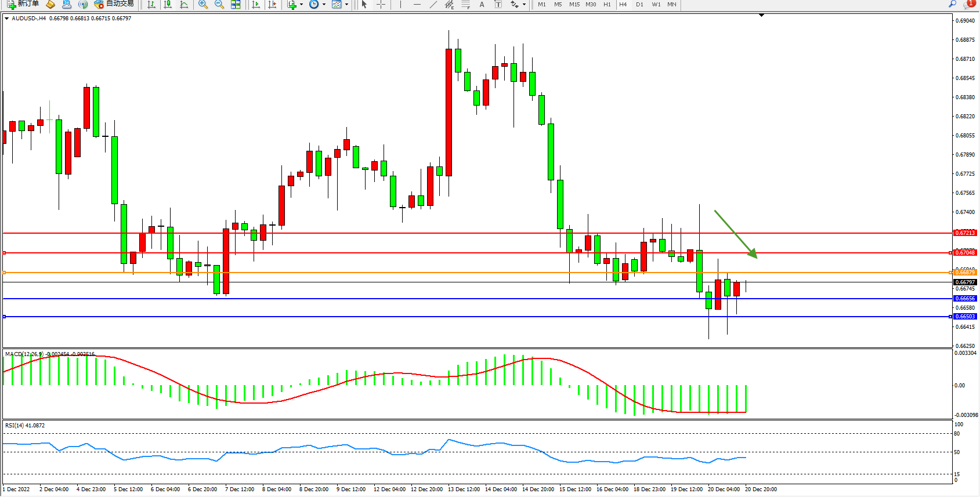This screenshot has height=497, width=980.
Task: Select the crosshair tool
Action: [x=381, y=5]
